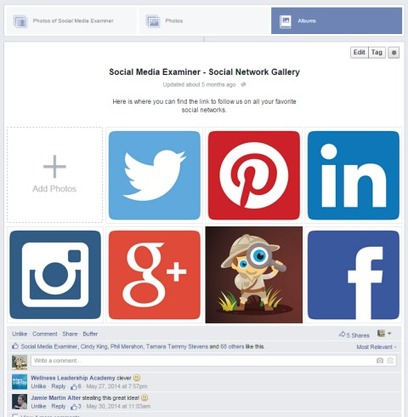The height and width of the screenshot is (417, 408).
Task: Expand the Most Relevant comment sort dropdown
Action: pos(376,347)
